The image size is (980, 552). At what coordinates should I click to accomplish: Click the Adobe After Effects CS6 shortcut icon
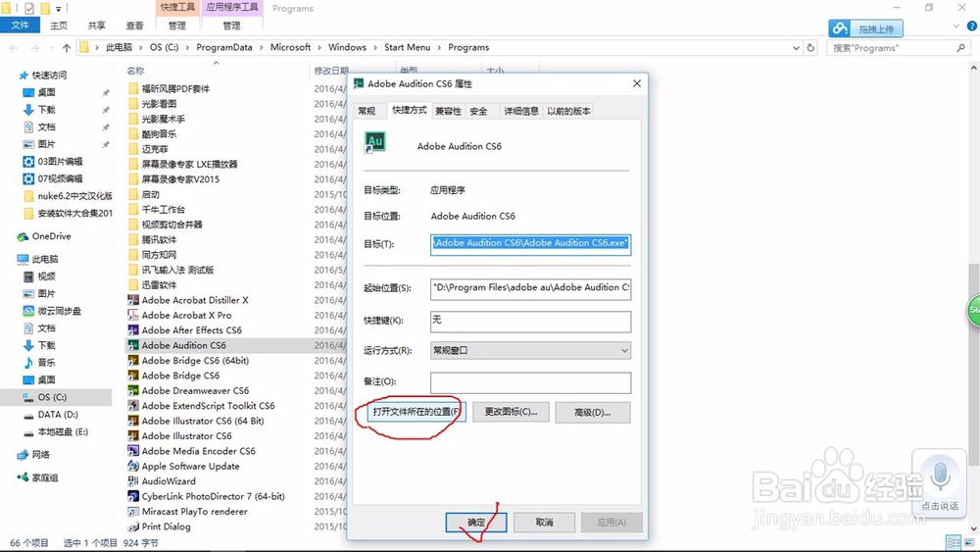(133, 330)
